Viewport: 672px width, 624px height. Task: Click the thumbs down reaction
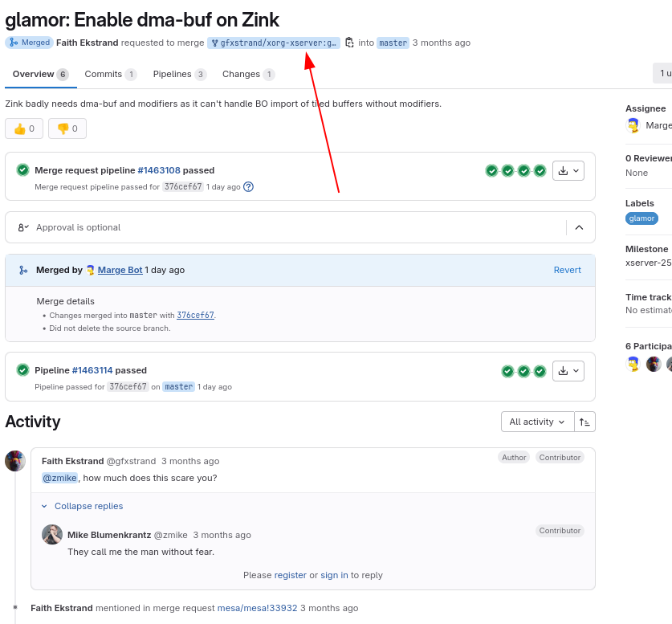tap(67, 128)
